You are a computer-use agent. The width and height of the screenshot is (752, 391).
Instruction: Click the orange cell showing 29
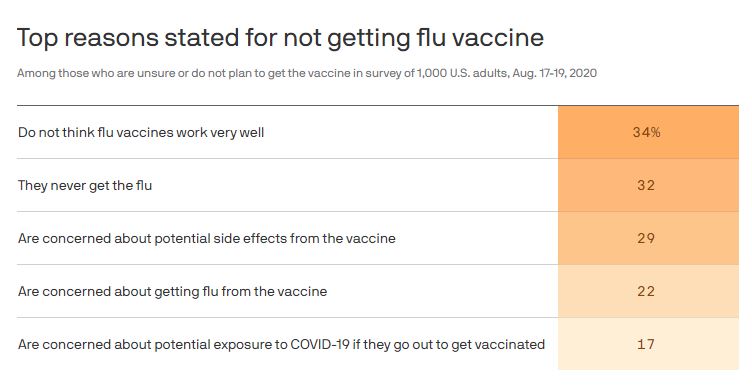pos(648,238)
